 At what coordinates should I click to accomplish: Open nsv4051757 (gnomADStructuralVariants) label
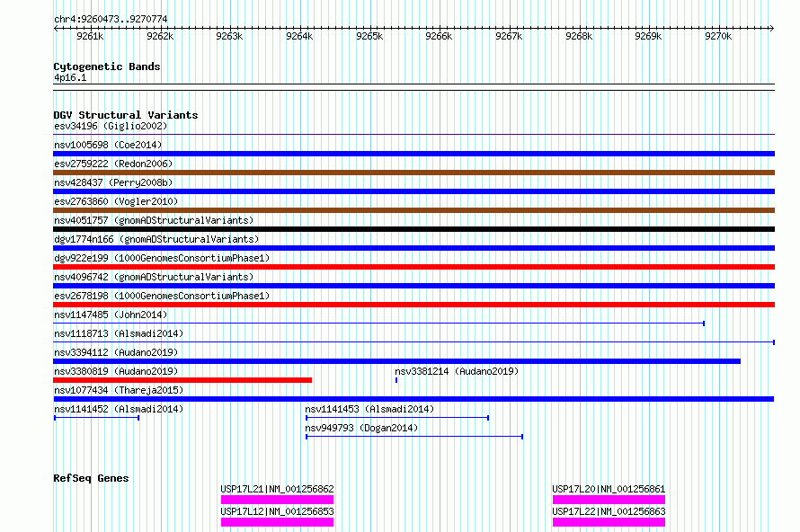[154, 220]
